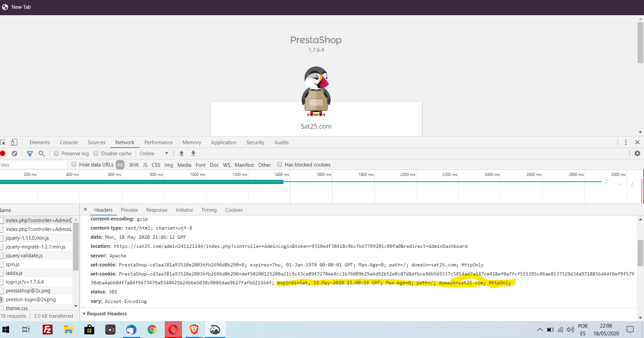Click the page vertical scrollbar thumb

click(640, 43)
